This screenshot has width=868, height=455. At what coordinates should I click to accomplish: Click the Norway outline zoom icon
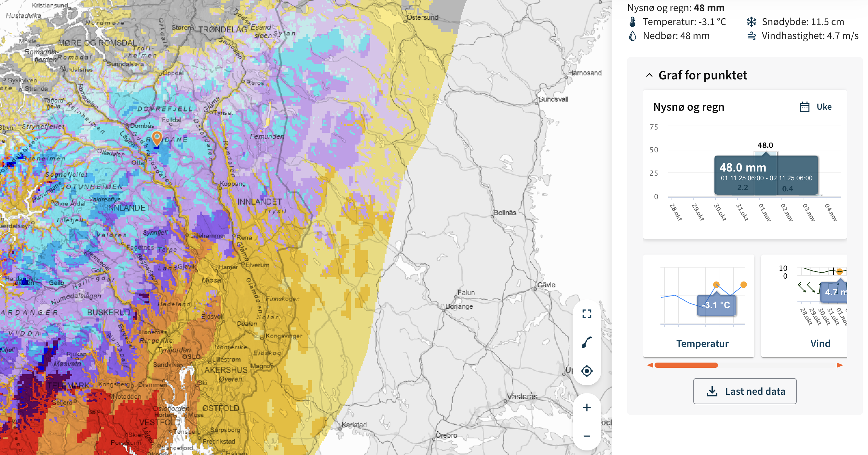point(587,342)
